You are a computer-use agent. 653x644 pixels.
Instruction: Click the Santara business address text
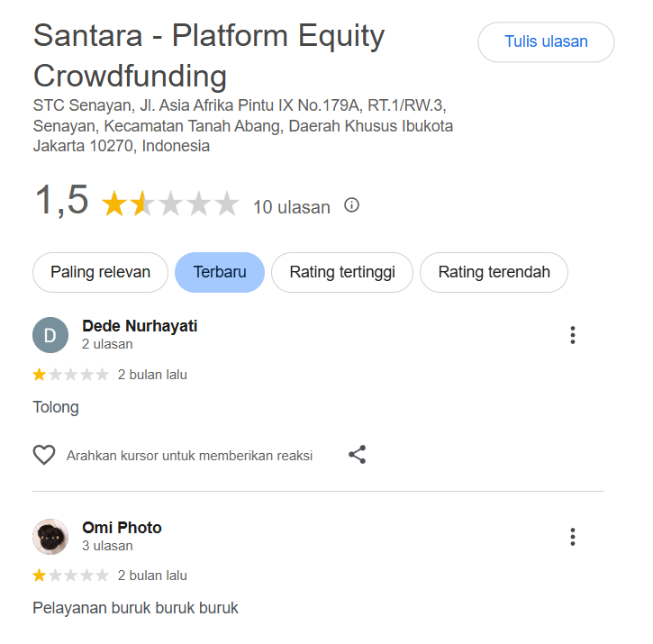coord(242,125)
